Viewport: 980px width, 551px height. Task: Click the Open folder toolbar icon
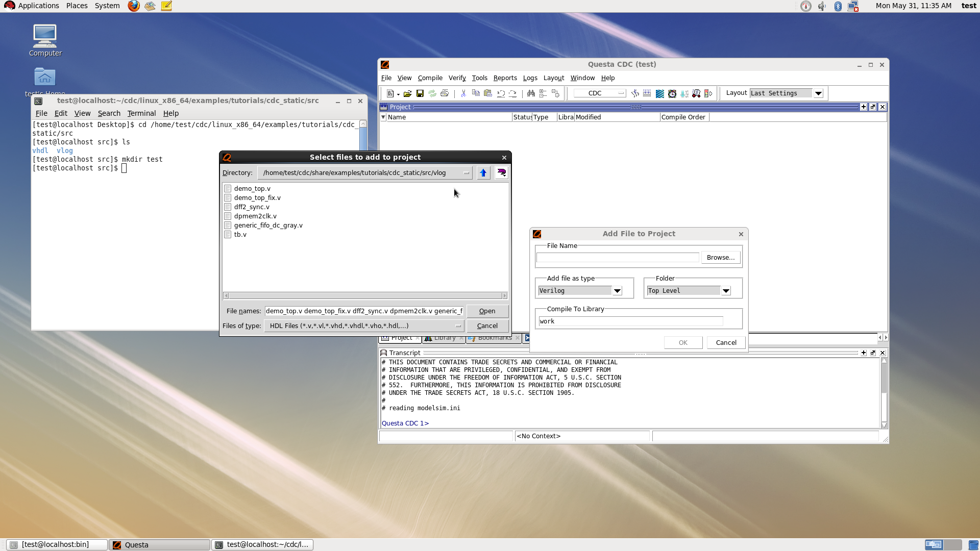407,93
